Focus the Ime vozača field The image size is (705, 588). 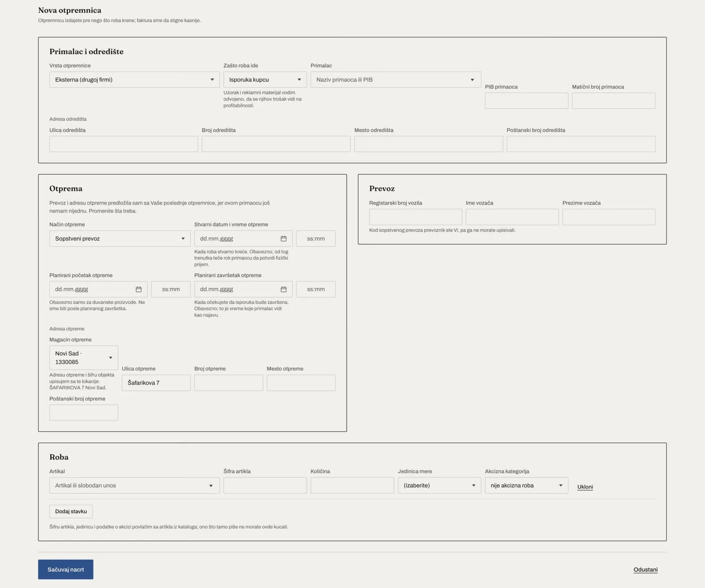pos(512,217)
